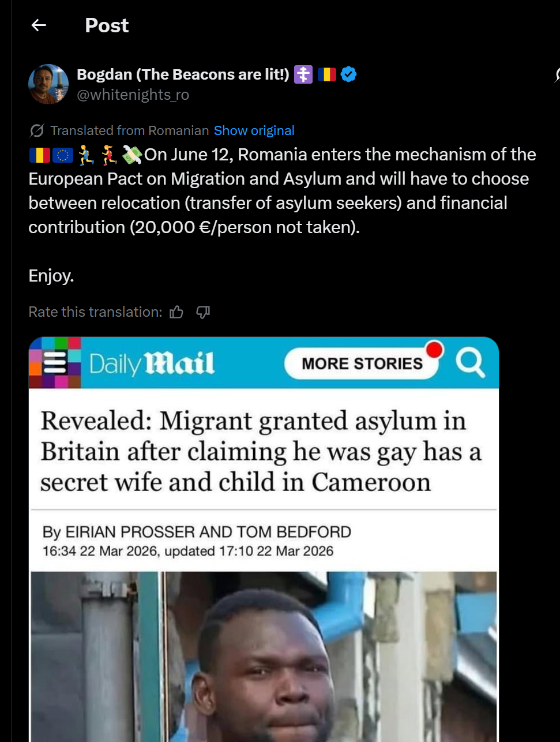The image size is (560, 742).
Task: Click the blue verified badge
Action: (348, 74)
